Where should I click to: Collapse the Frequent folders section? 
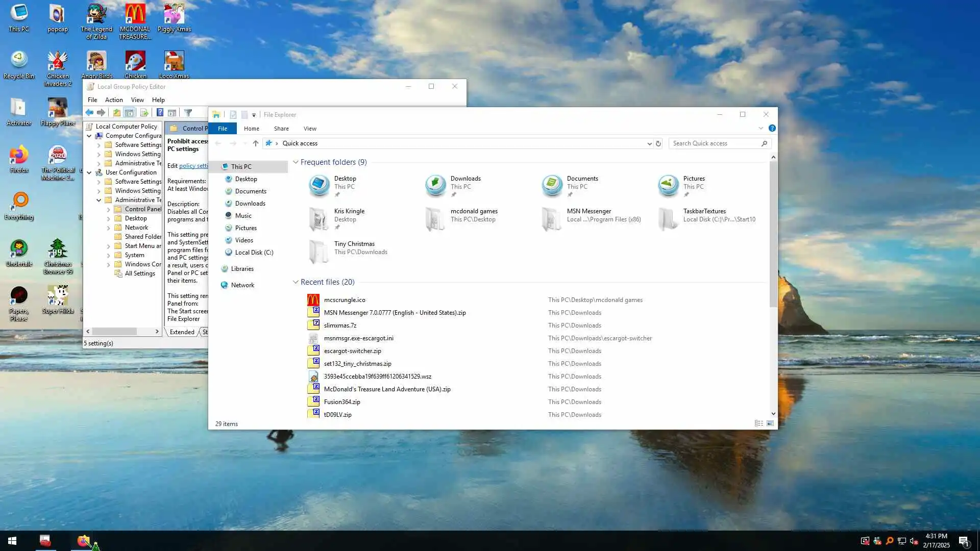pos(296,162)
